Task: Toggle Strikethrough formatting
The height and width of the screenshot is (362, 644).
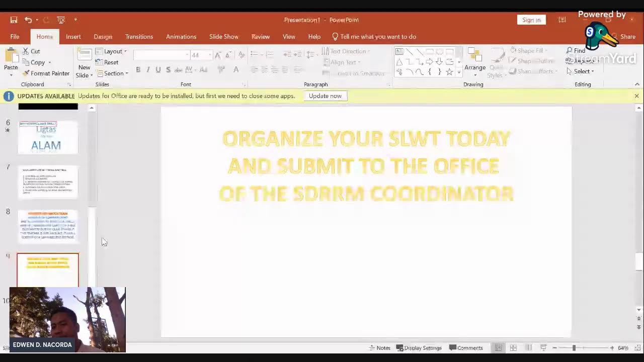Action: [179, 70]
